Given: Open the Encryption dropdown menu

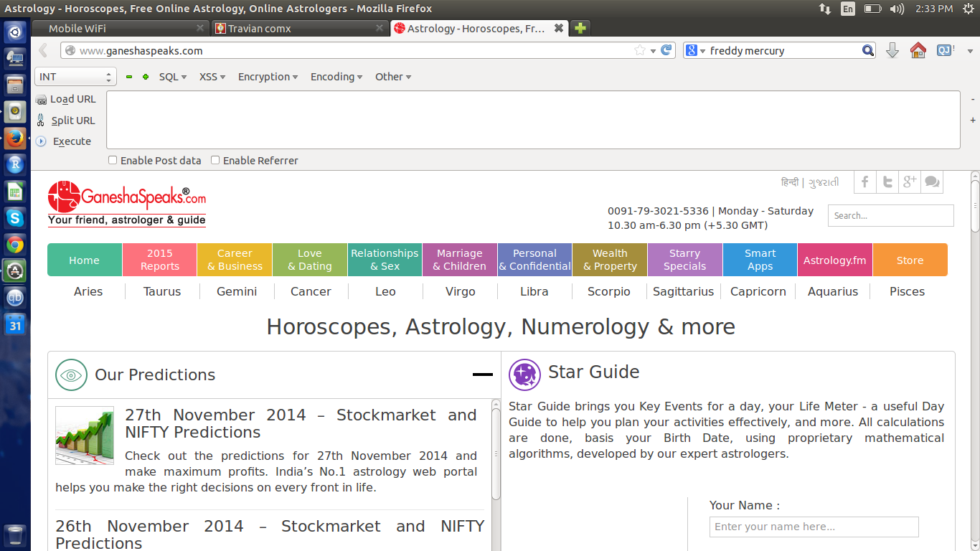Looking at the screenshot, I should click(x=268, y=77).
